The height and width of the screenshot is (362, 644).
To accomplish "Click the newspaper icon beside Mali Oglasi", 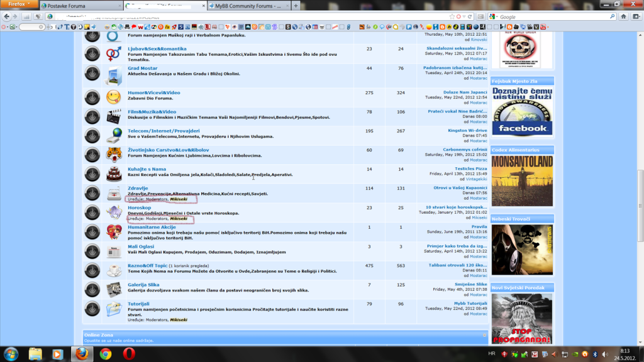I will (x=114, y=251).
